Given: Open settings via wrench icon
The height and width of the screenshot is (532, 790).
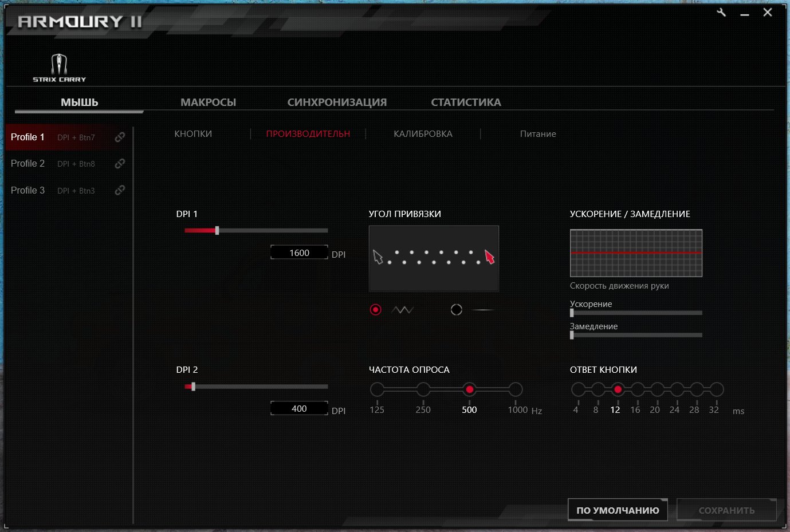Looking at the screenshot, I should [721, 12].
